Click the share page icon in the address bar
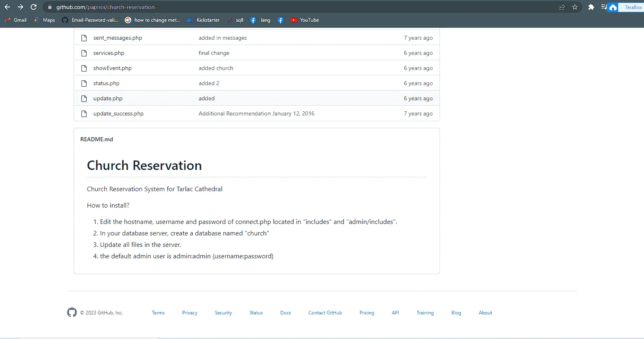Viewport: 644px width, 339px height. click(562, 7)
